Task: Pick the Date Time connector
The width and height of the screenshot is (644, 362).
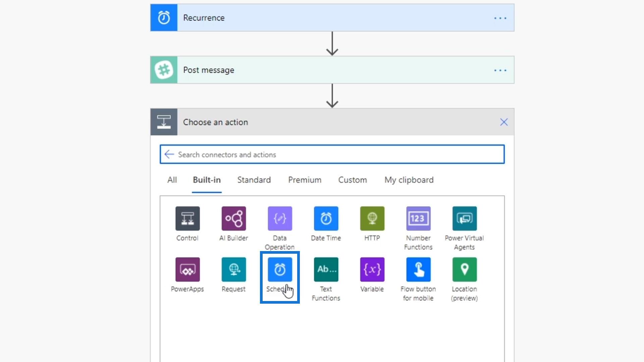Action: click(326, 219)
